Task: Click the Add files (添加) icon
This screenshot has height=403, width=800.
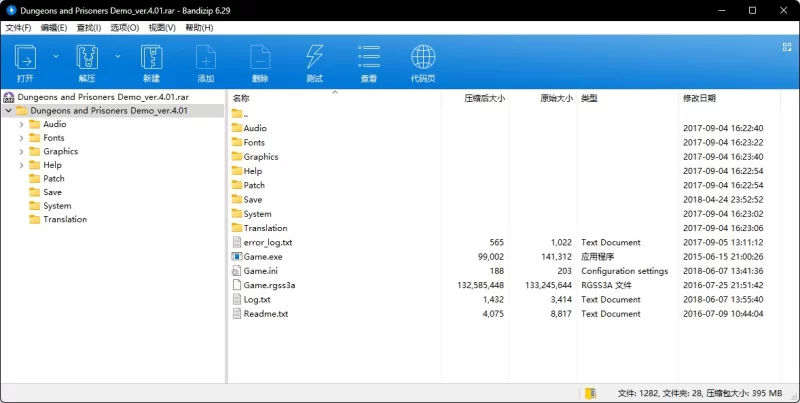Action: tap(206, 57)
